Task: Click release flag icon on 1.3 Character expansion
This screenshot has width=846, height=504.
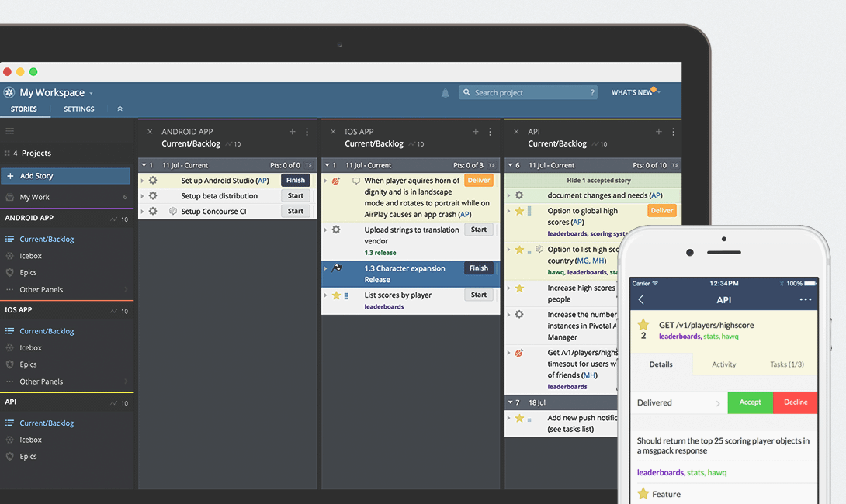Action: [x=337, y=268]
